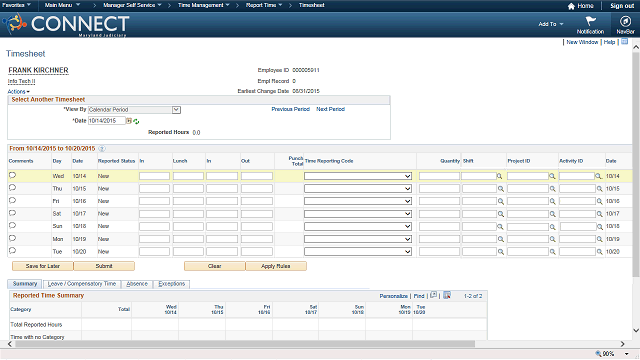Switch to the Exceptions tab
The image size is (640, 360).
172,284
